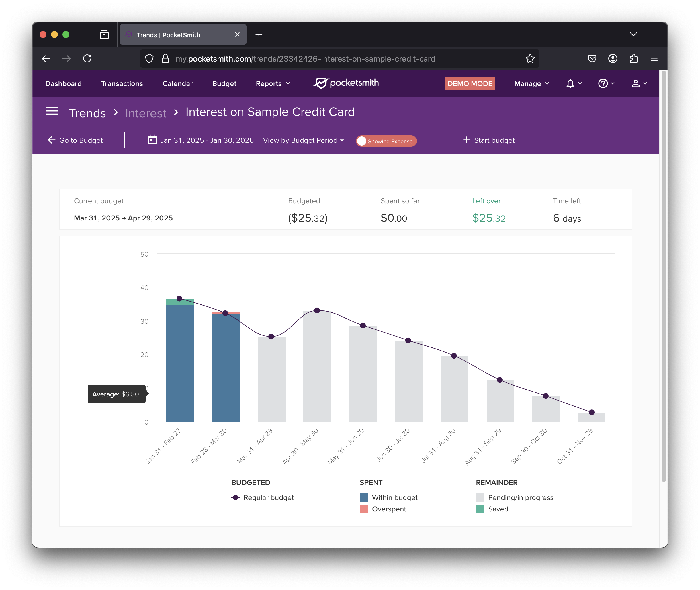Toggle Within budget legend series
700x590 pixels.
tap(394, 497)
